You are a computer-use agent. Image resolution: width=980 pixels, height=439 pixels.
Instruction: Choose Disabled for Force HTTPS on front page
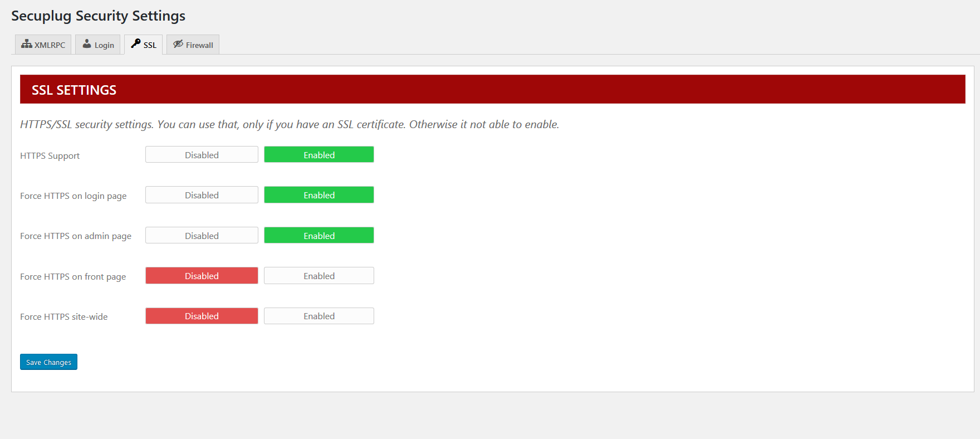tap(202, 276)
